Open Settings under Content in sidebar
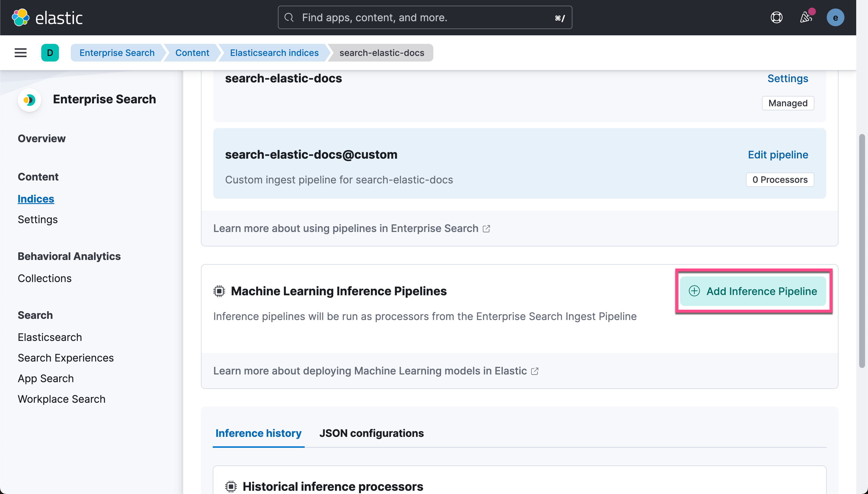This screenshot has width=868, height=494. click(x=38, y=220)
